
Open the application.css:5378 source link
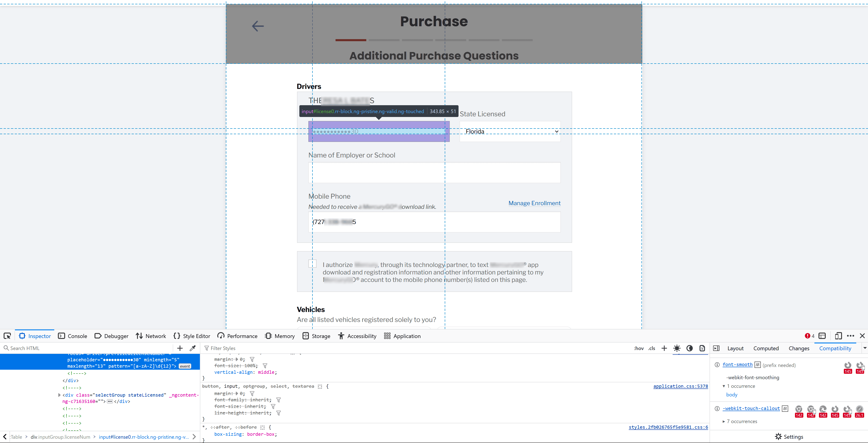pos(680,386)
